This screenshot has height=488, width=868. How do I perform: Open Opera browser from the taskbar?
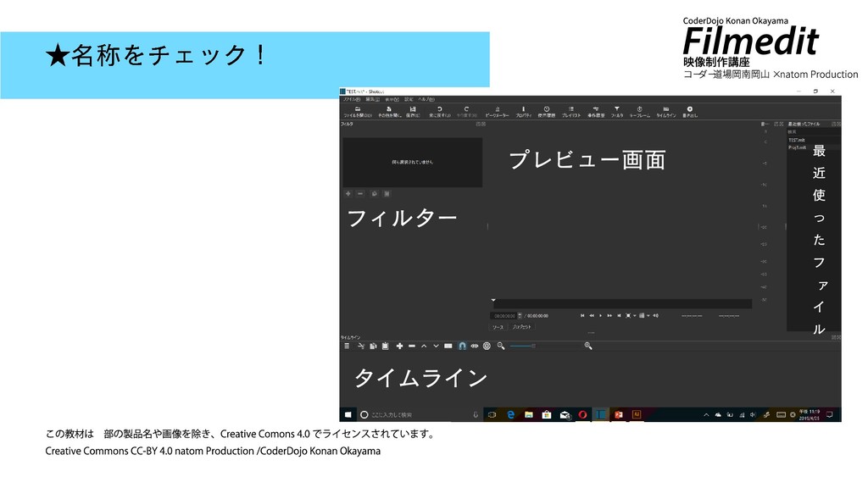tap(582, 414)
